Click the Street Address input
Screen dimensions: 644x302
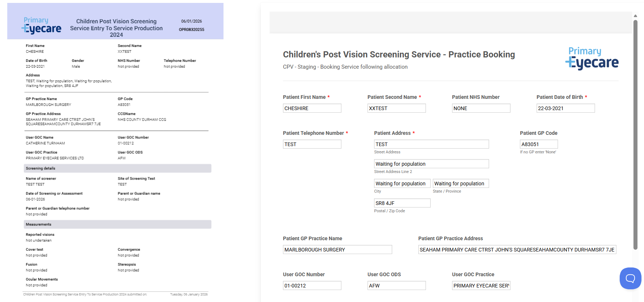[431, 144]
